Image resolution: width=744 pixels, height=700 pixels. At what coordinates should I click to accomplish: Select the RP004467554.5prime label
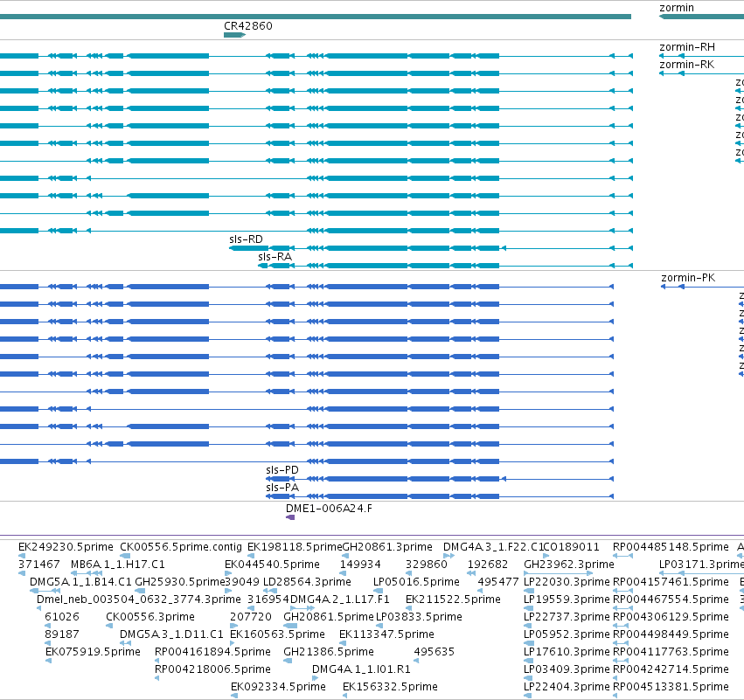tap(671, 599)
